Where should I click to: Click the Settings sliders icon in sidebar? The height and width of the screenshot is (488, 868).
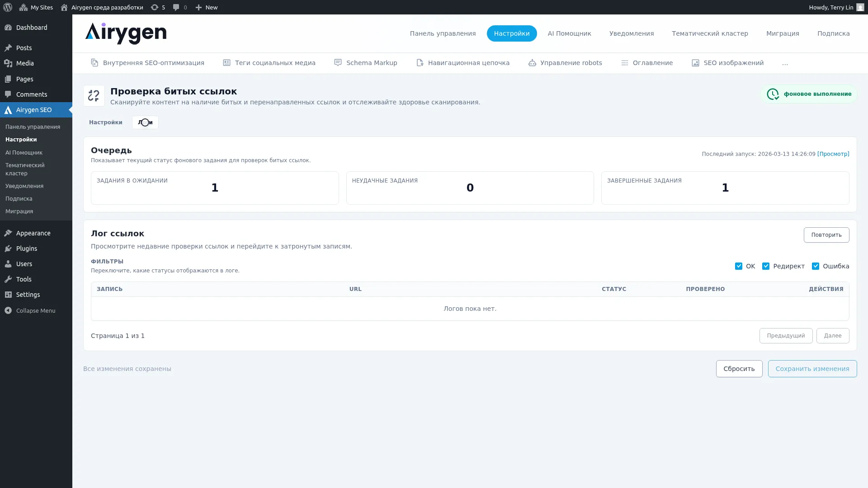click(8, 295)
